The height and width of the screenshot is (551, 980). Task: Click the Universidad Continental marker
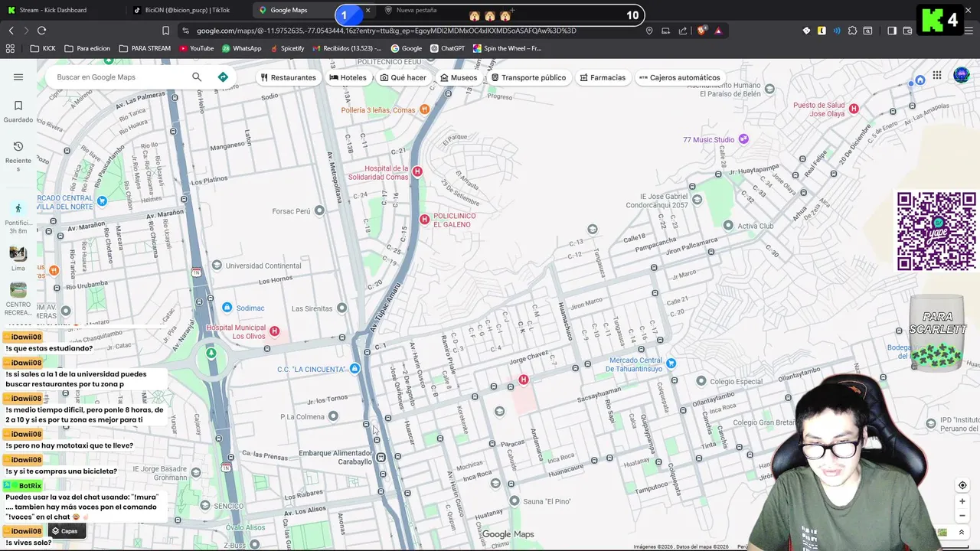[217, 266]
